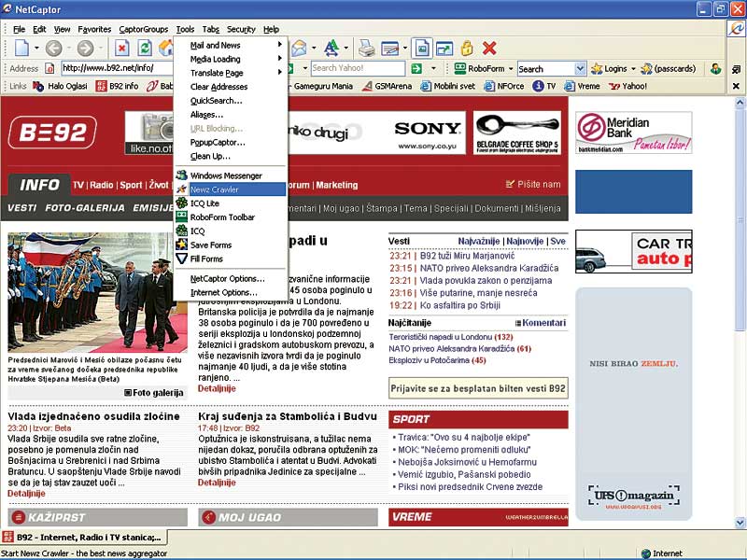Image resolution: width=747 pixels, height=560 pixels.
Task: Open Internet Options... menu item
Action: pos(231,292)
